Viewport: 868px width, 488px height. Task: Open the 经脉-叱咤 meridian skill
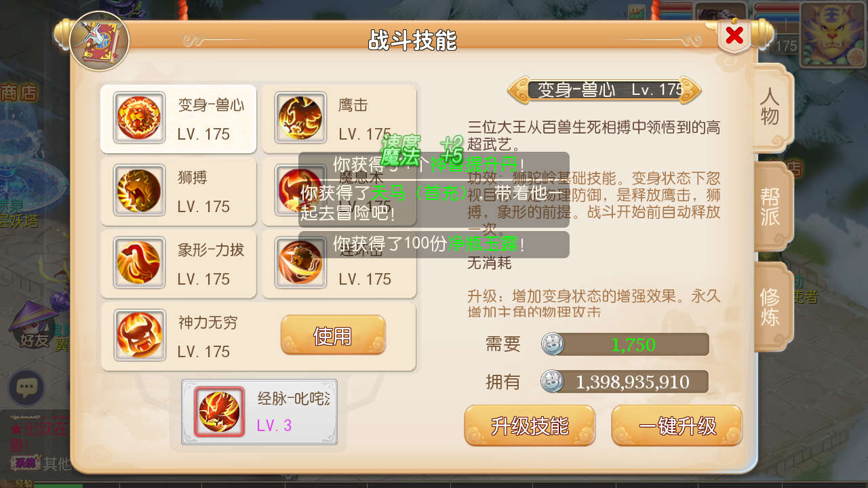pos(259,412)
